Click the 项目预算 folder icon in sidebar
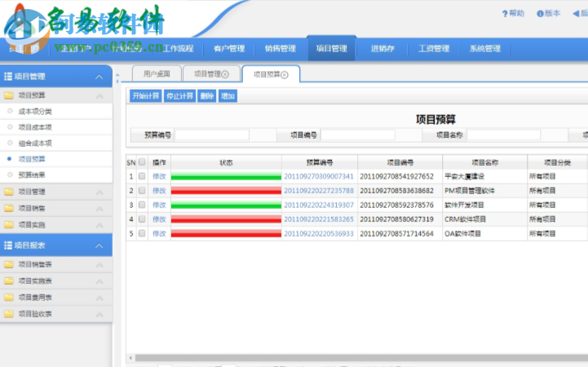Image resolution: width=588 pixels, height=367 pixels. pos(9,95)
